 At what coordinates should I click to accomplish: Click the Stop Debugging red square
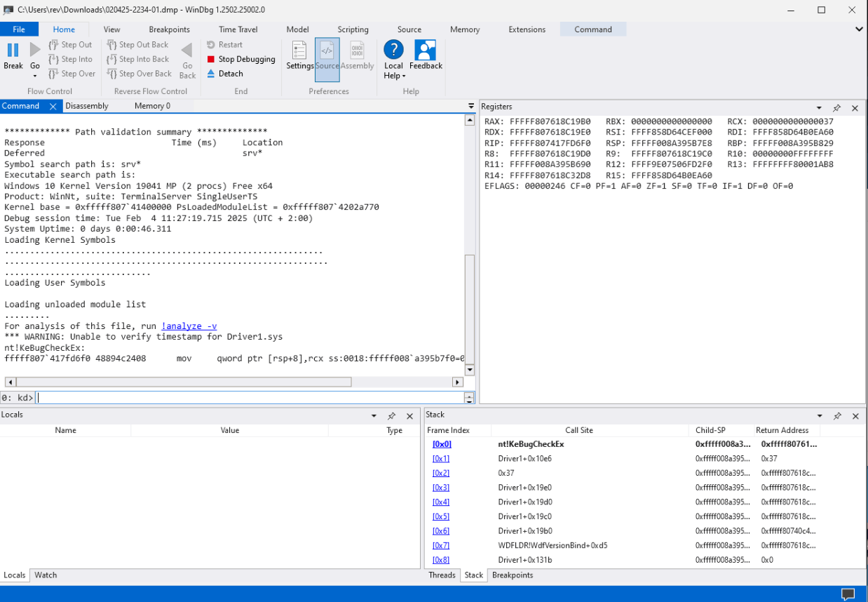click(211, 60)
